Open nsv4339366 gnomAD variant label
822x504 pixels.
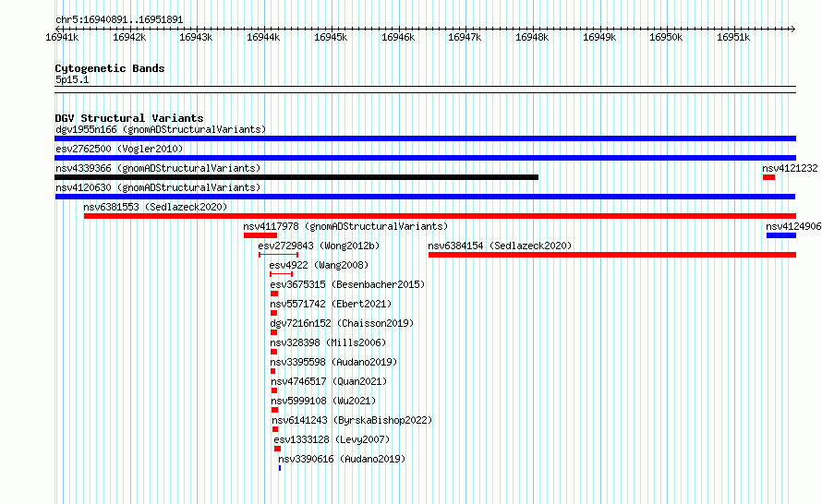point(158,168)
